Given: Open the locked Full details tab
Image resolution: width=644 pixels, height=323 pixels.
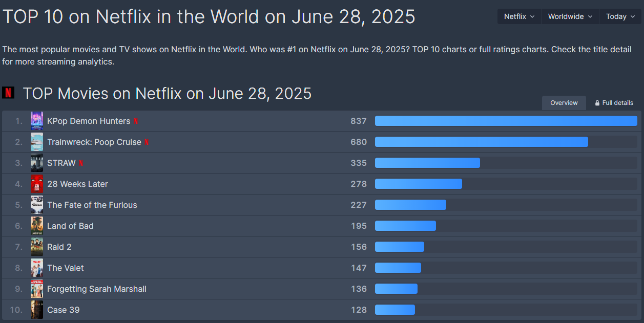Looking at the screenshot, I should point(614,103).
